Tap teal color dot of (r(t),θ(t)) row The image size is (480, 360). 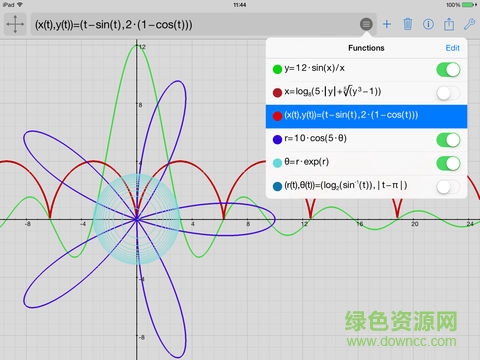click(x=277, y=186)
